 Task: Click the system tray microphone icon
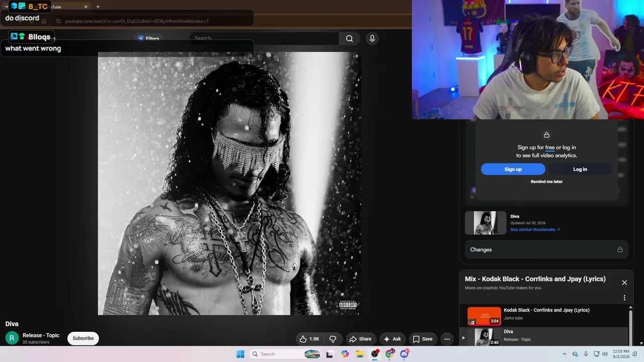pyautogui.click(x=586, y=354)
